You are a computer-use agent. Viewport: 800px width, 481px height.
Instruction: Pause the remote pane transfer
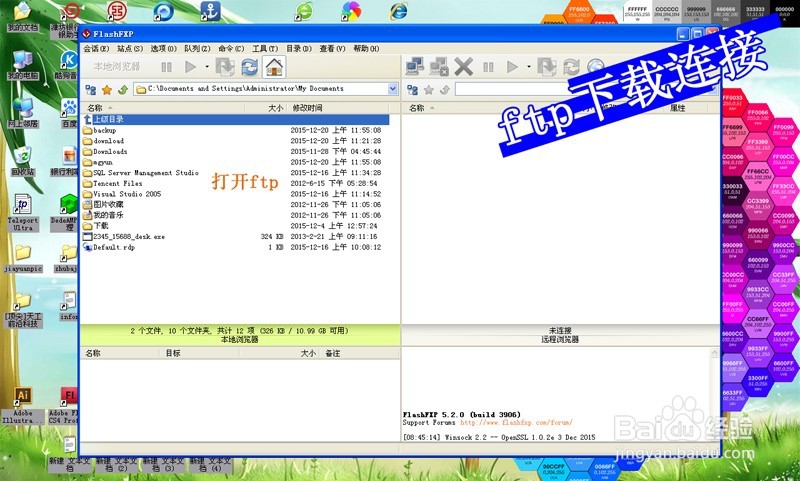click(x=488, y=67)
